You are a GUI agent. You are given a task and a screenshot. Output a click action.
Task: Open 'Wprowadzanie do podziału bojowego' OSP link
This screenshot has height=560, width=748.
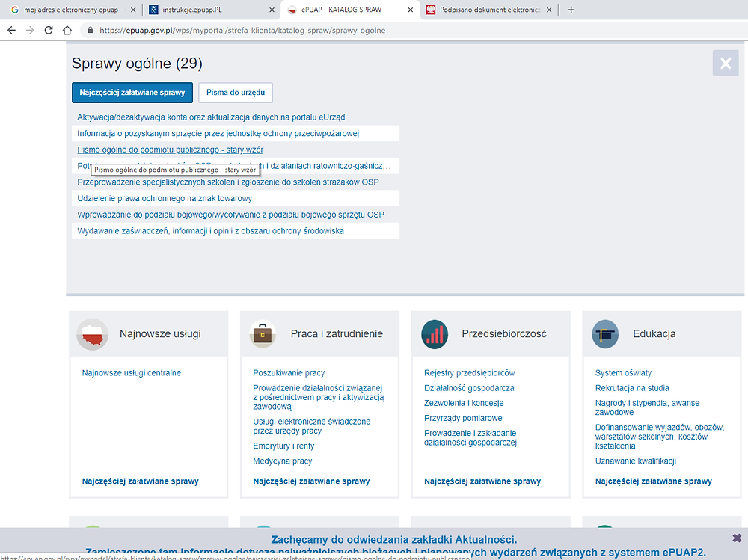(x=230, y=215)
